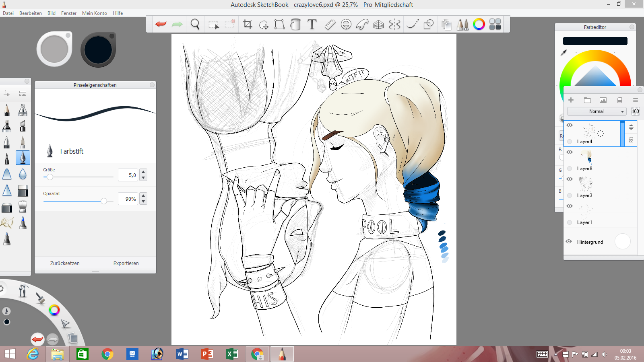Create a layer group folder

587,100
